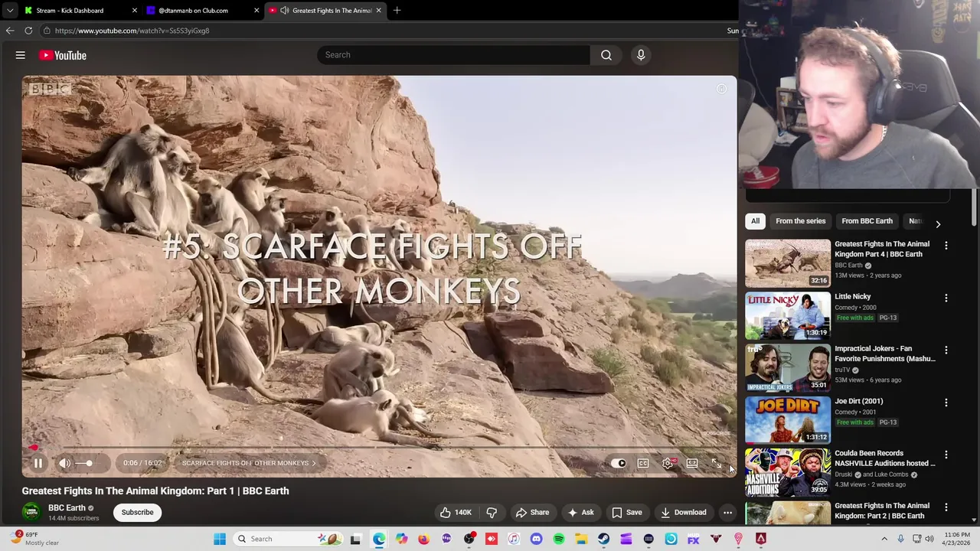Viewport: 980px width, 551px height.
Task: Pause the video
Action: pyautogui.click(x=38, y=463)
